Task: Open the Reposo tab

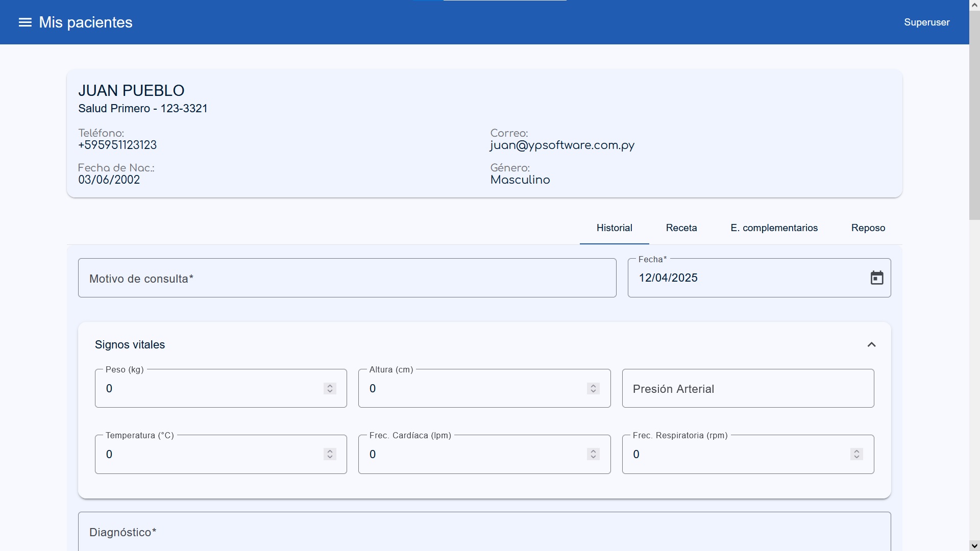Action: pos(868,228)
